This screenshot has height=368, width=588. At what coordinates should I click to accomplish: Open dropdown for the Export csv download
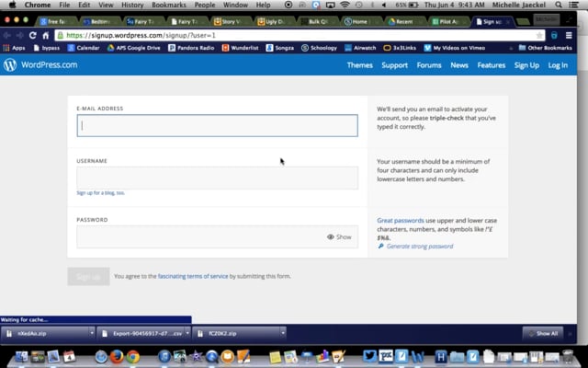187,333
